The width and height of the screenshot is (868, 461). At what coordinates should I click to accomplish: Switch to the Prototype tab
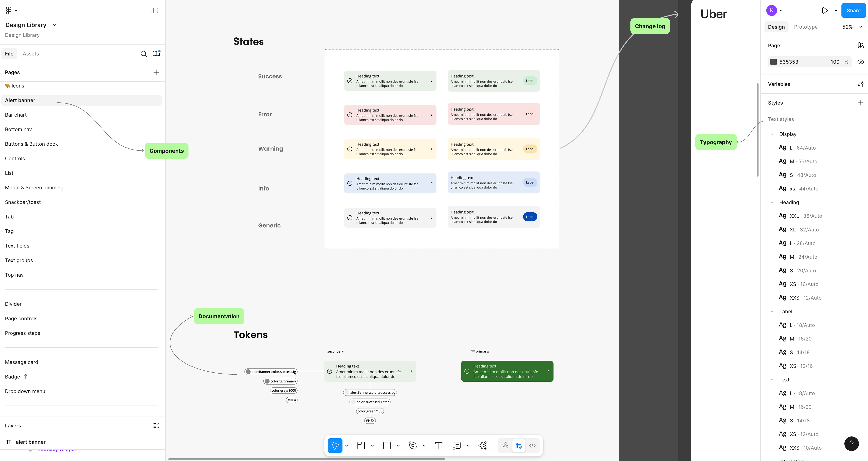click(x=805, y=27)
